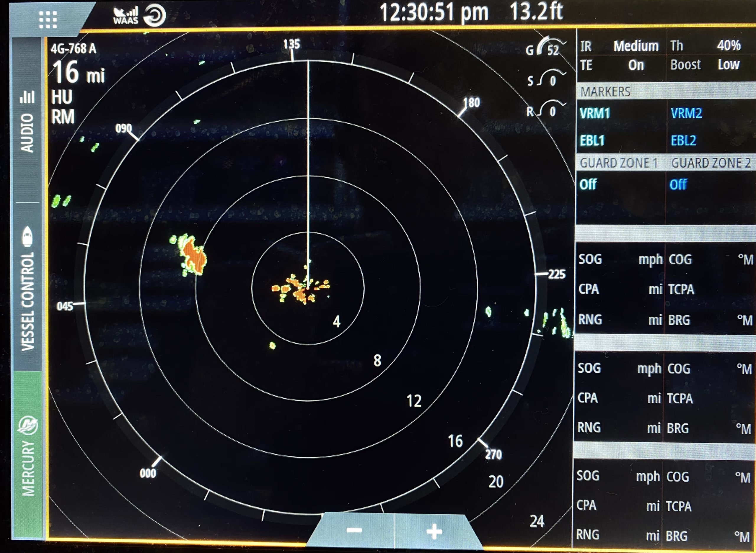Tap the 000 bearing scale mark
756x553 pixels.
[148, 473]
